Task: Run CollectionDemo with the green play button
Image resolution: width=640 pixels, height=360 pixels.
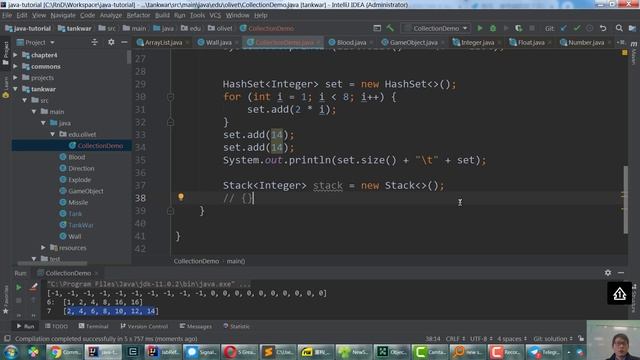Action: [480, 28]
